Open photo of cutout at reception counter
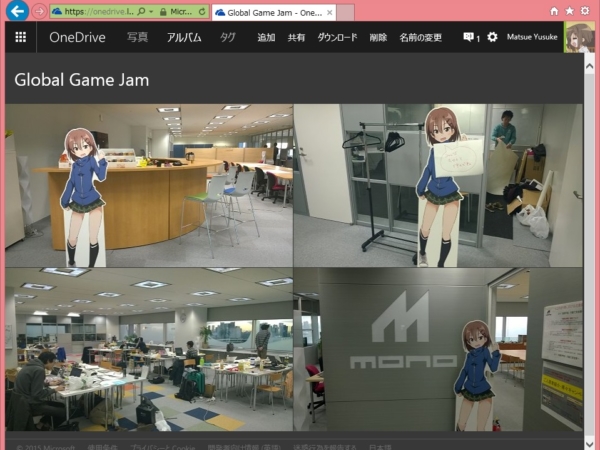600x450 pixels. 149,185
